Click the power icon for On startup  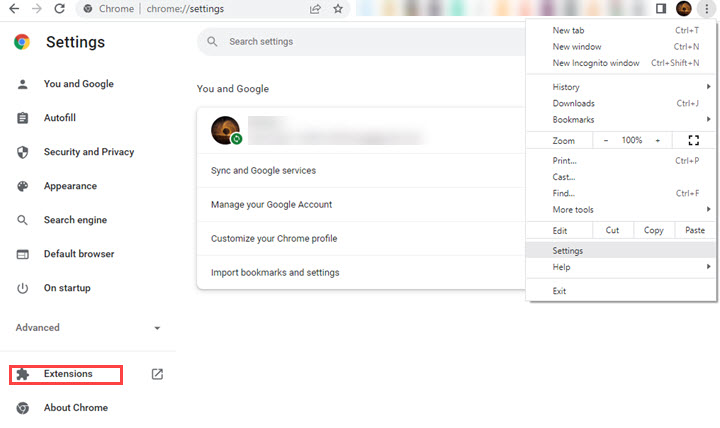pos(22,288)
